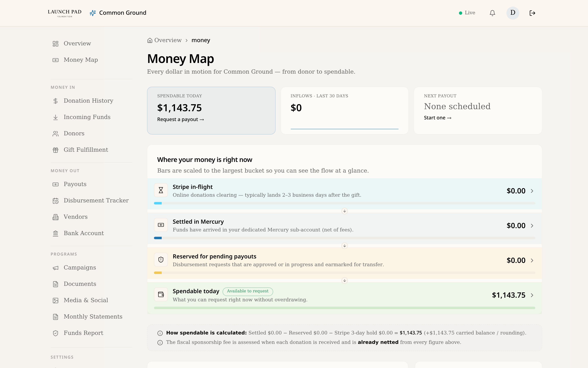Screen dimensions: 588x368
Task: Click the Spendable today wallet icon
Action: 161,294
